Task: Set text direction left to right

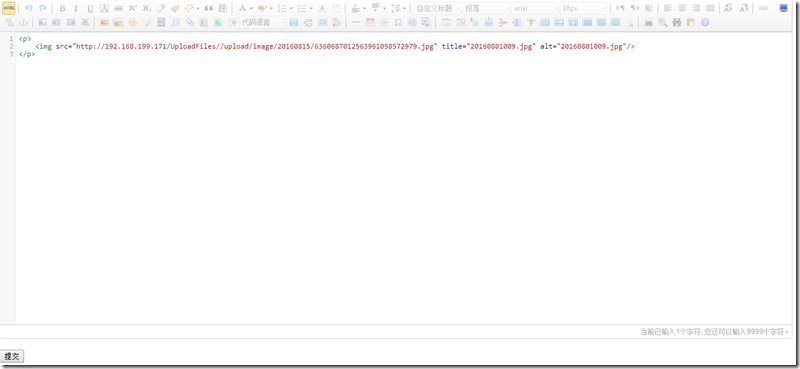Action: pos(620,8)
